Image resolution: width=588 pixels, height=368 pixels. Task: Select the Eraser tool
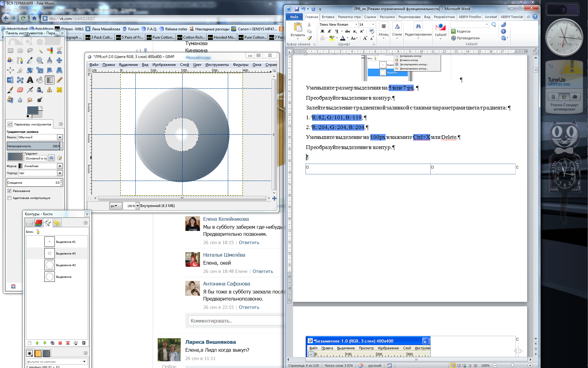(20, 90)
